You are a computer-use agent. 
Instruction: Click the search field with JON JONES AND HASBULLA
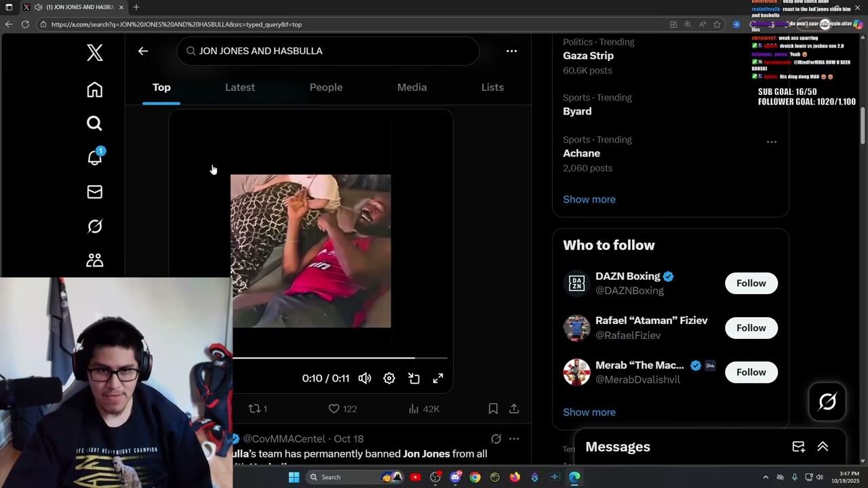tap(328, 51)
